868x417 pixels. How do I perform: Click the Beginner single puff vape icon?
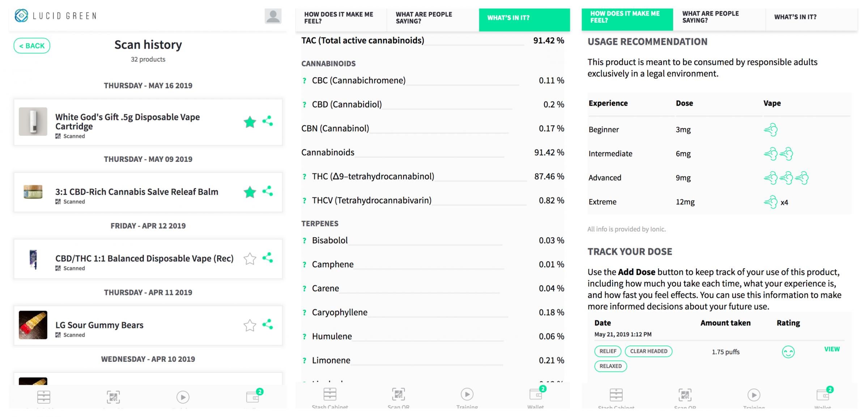pyautogui.click(x=771, y=129)
